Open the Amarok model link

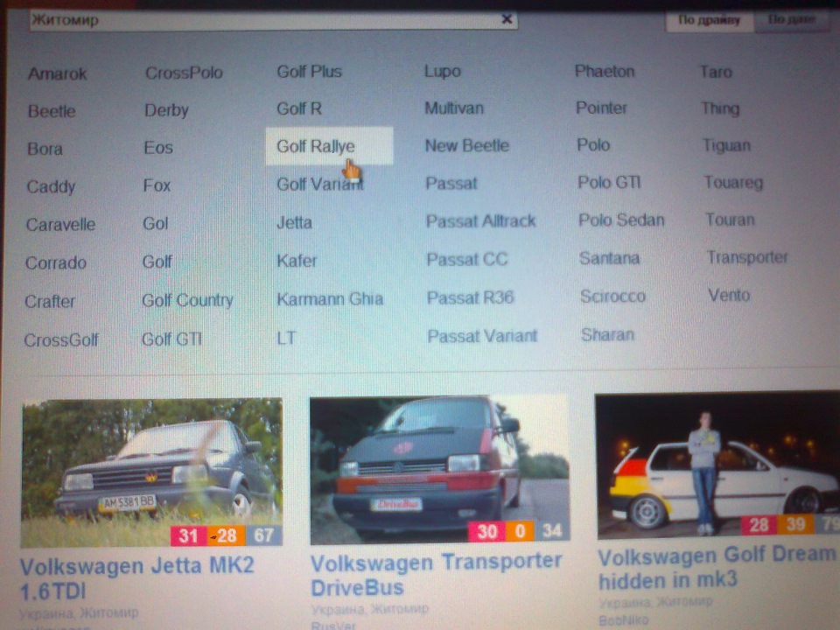point(58,73)
